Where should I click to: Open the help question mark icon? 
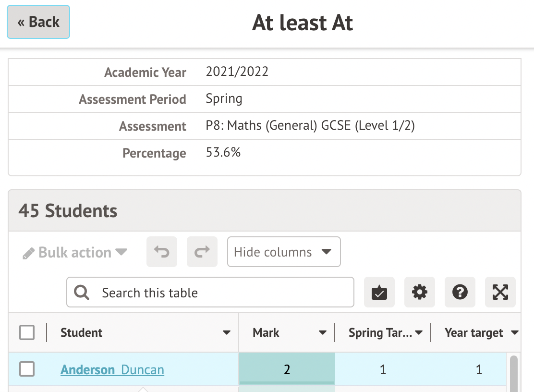click(x=460, y=292)
